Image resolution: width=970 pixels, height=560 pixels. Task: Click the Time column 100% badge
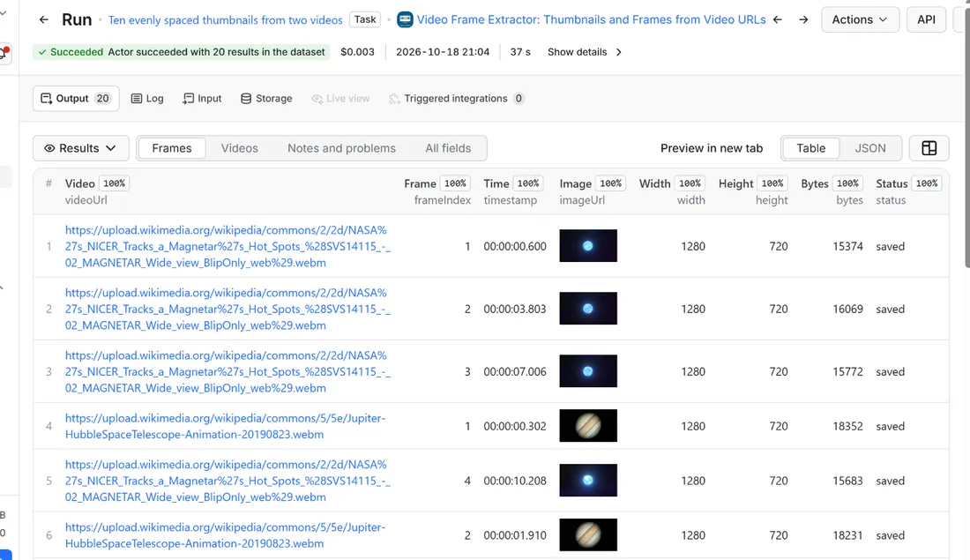(528, 183)
